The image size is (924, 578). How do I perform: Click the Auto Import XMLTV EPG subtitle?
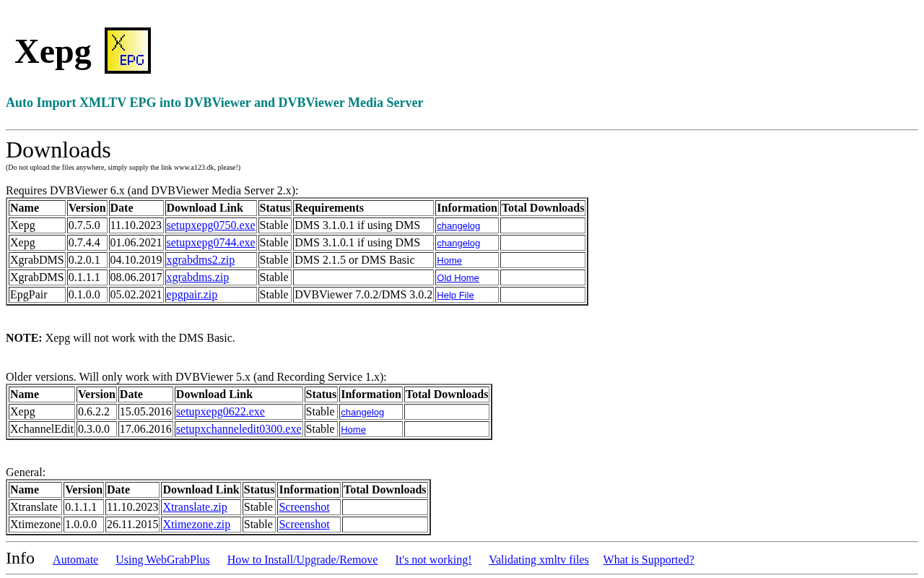[x=214, y=103]
